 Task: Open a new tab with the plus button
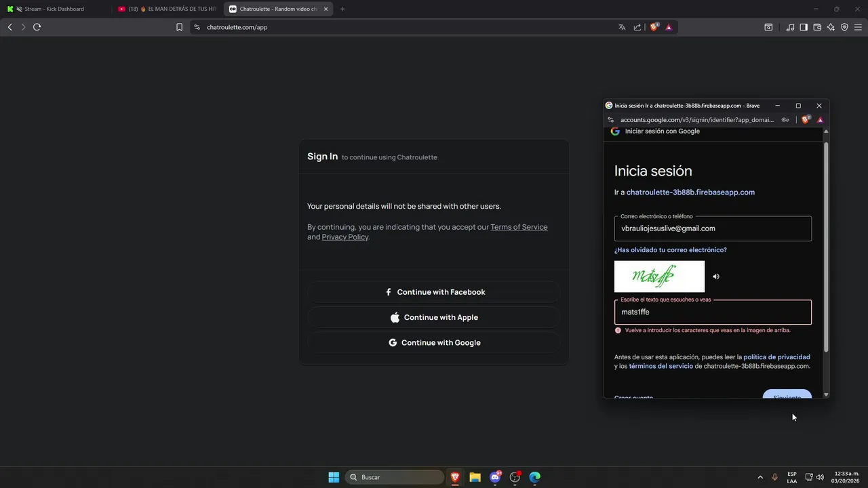(x=342, y=9)
